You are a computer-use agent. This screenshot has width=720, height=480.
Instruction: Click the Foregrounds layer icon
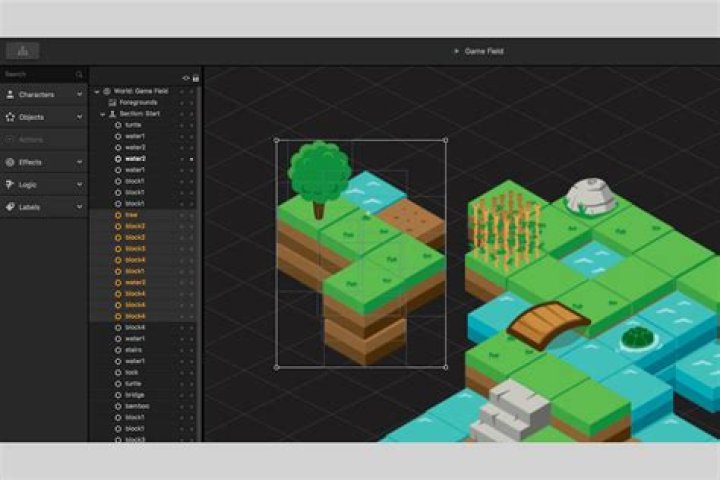click(112, 102)
